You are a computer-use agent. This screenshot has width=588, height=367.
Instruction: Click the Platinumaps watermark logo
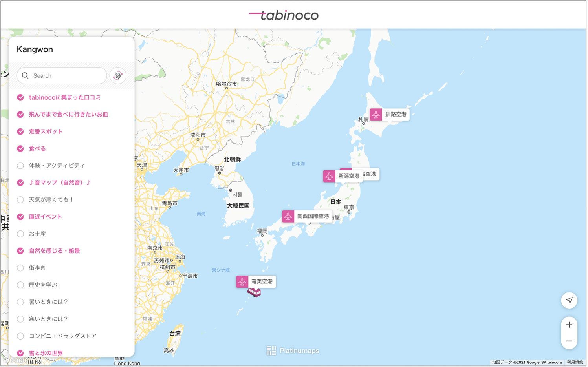[293, 351]
